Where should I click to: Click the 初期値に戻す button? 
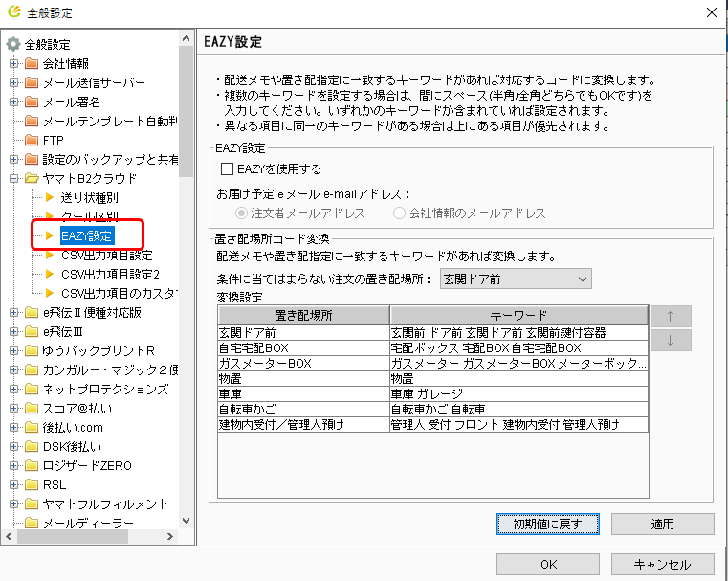[549, 524]
